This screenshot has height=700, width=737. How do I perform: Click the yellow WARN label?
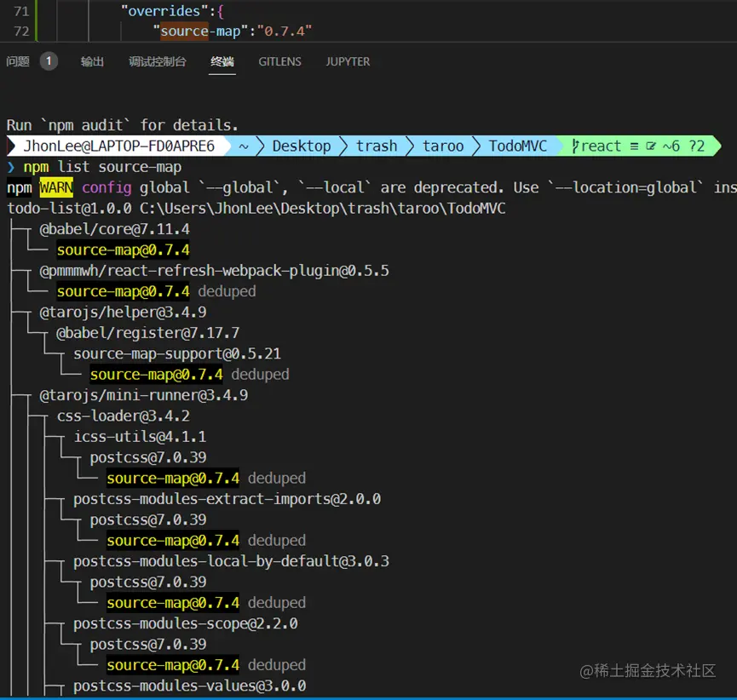[56, 187]
